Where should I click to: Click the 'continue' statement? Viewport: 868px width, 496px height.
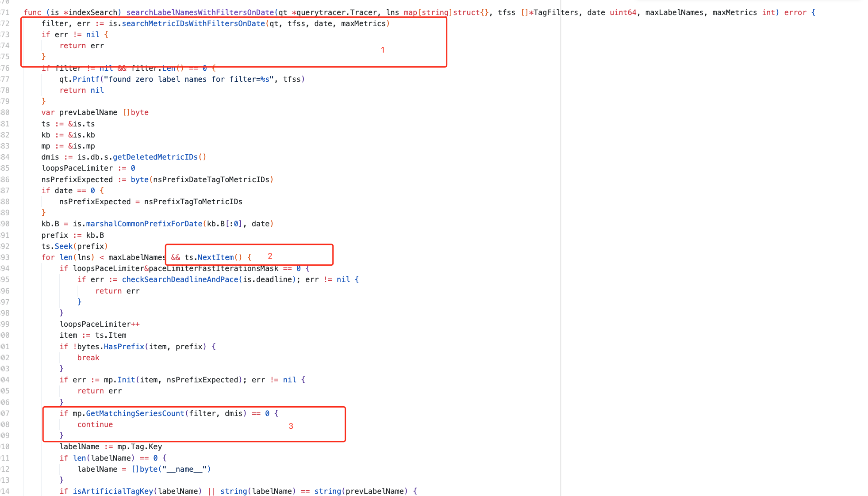click(95, 424)
